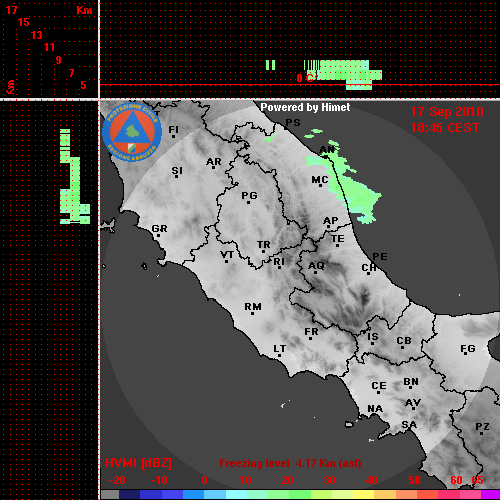Viewport: 500px width, 500px height.
Task: Click the PG city label
Action: pyautogui.click(x=249, y=196)
